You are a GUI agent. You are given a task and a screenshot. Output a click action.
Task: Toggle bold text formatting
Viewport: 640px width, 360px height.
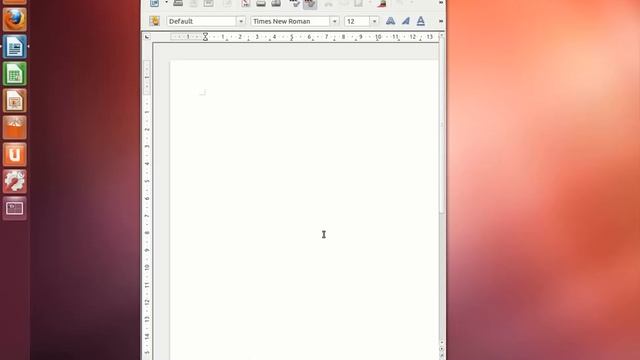pyautogui.click(x=390, y=21)
